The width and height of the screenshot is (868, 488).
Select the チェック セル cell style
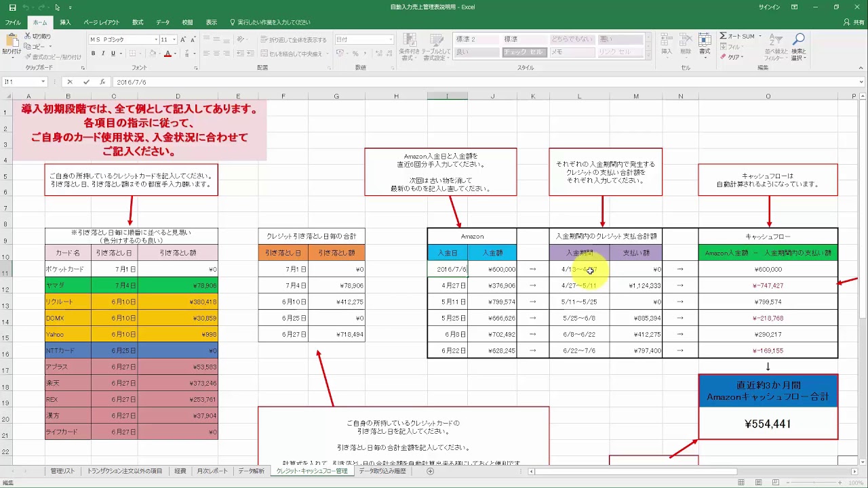524,52
